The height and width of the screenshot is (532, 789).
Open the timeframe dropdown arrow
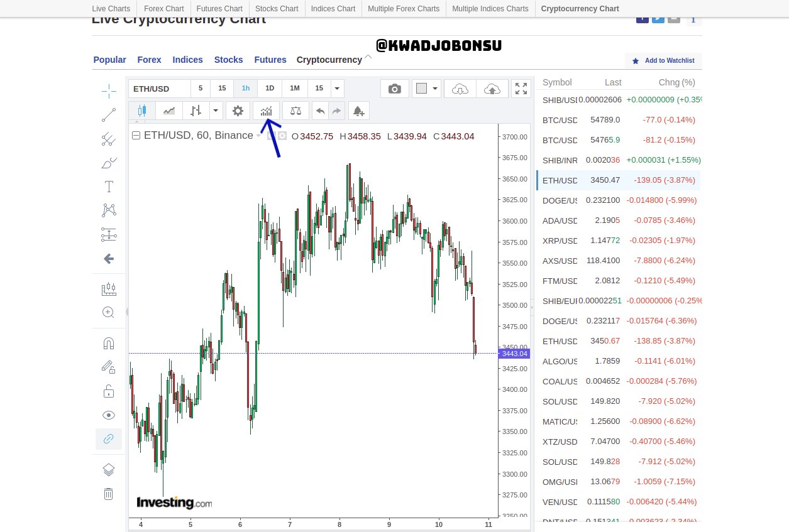(338, 89)
